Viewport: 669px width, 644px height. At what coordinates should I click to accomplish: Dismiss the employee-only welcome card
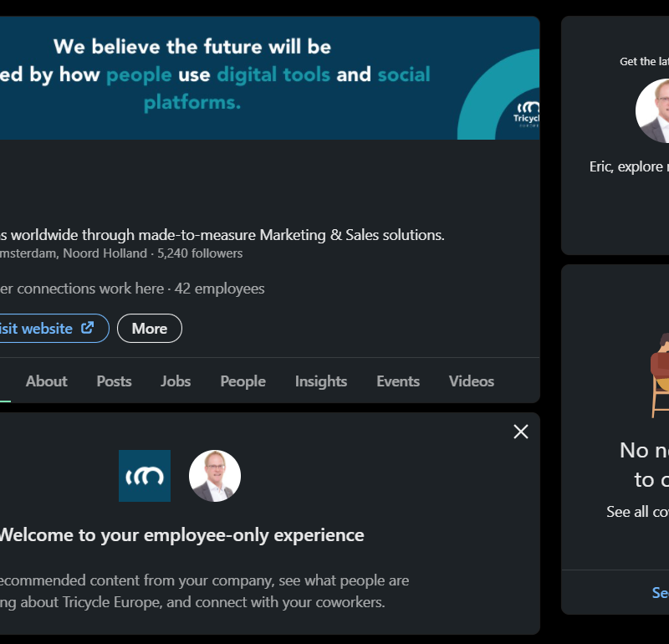tap(521, 432)
